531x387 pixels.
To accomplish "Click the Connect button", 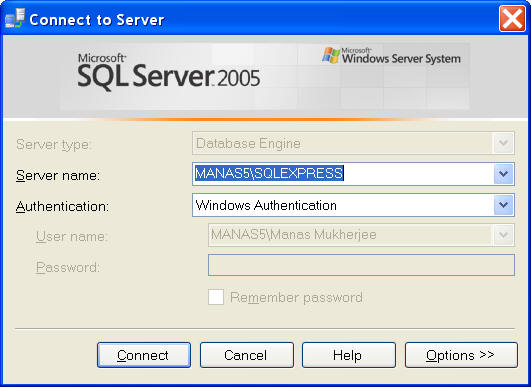I will (144, 355).
